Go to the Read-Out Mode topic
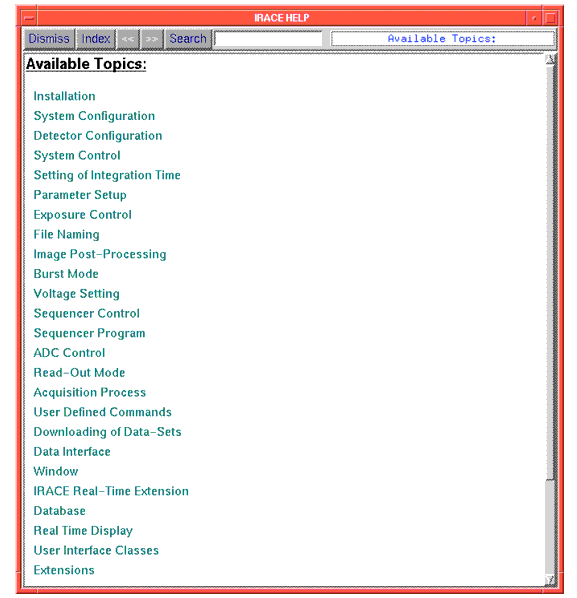Image resolution: width=577 pixels, height=598 pixels. [x=79, y=373]
